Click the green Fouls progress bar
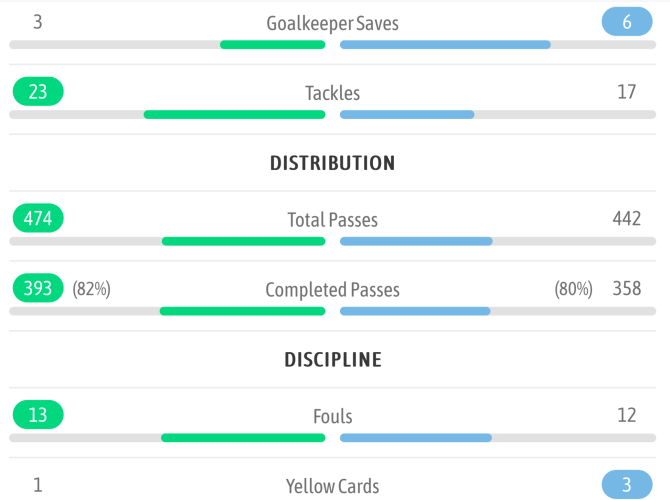This screenshot has height=500, width=670. pos(243,437)
